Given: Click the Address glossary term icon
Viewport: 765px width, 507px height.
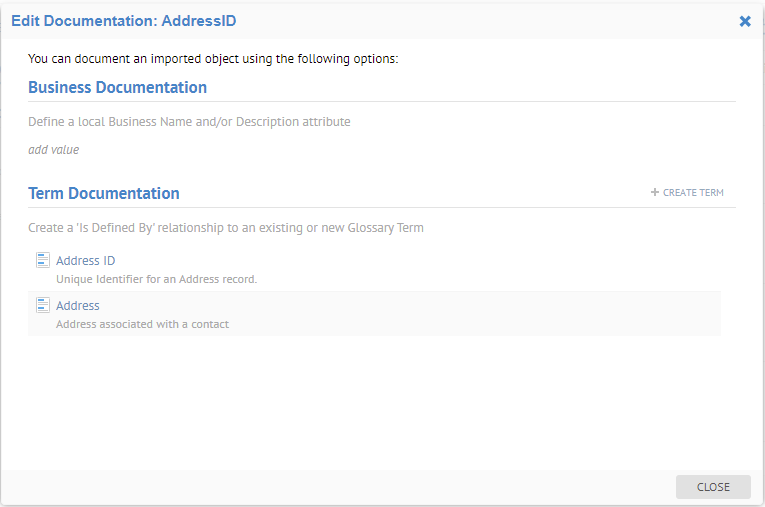Looking at the screenshot, I should [x=42, y=305].
